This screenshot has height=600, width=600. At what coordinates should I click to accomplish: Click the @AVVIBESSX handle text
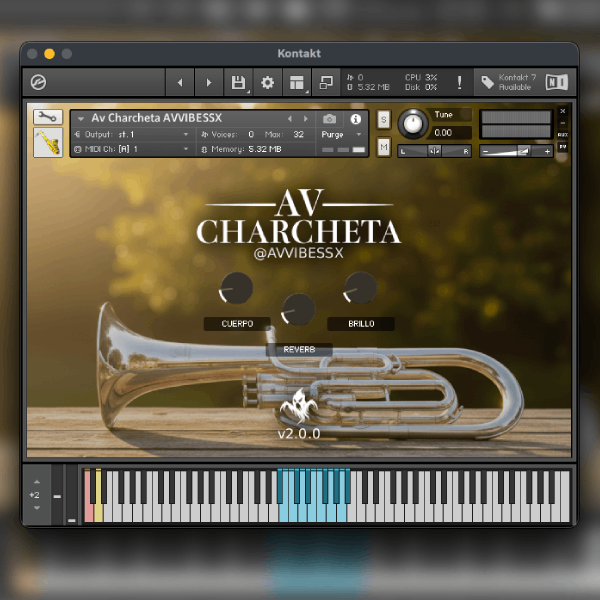[298, 253]
